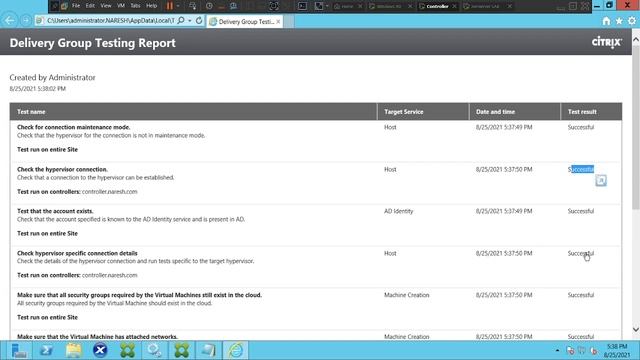Close the Delivery Group Testing browser tab
640x360 pixels.
point(278,22)
